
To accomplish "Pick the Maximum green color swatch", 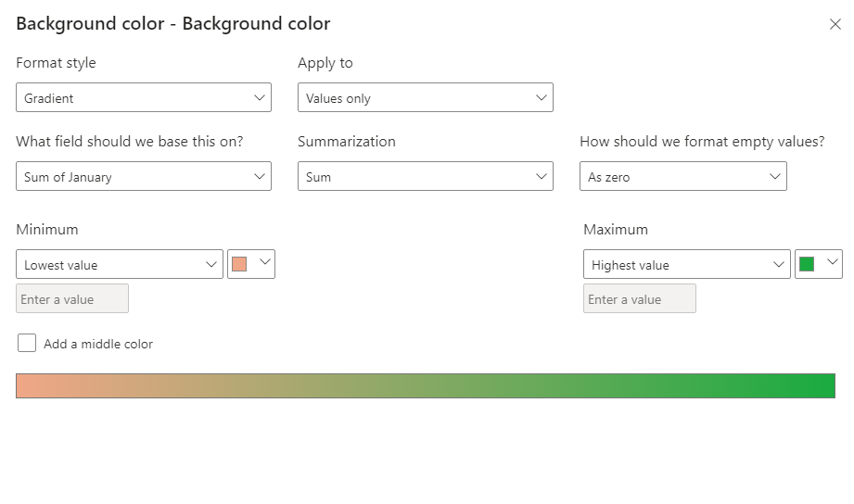I will pyautogui.click(x=819, y=264).
